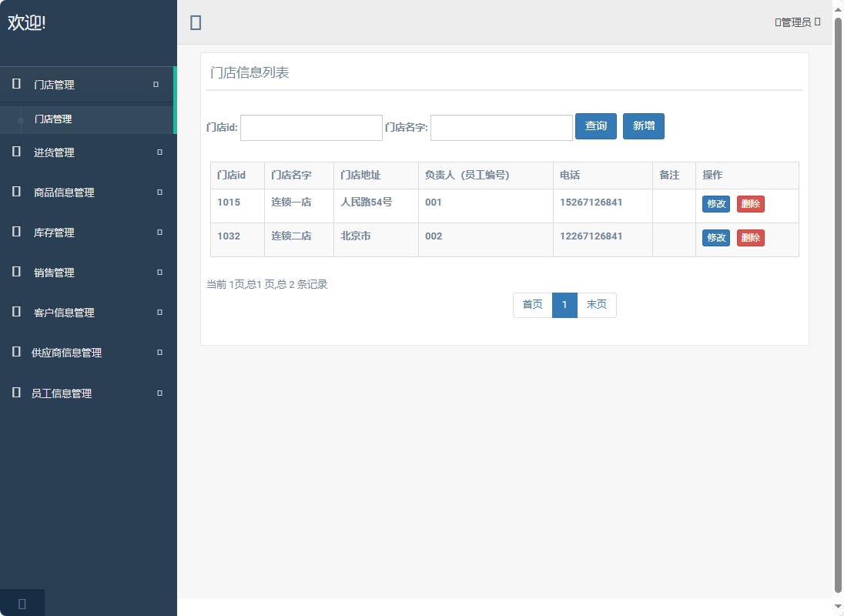
Task: Collapse the 门店管理 menu arrow
Action: tap(156, 85)
